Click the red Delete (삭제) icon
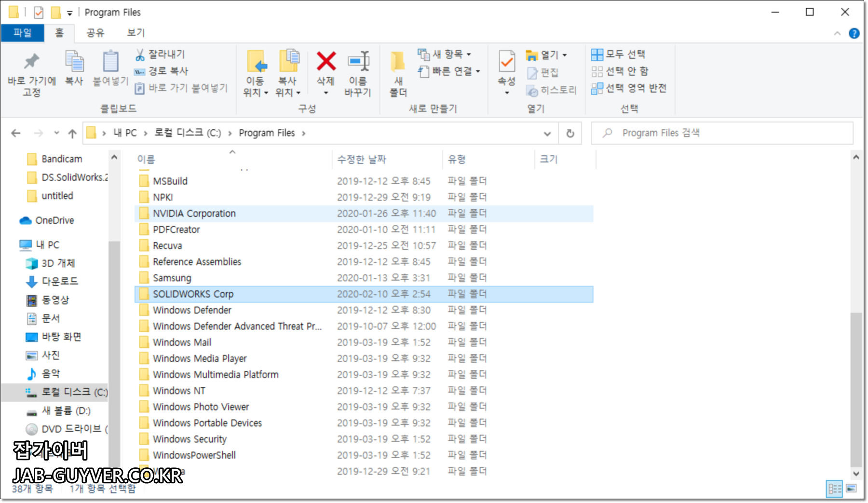Image resolution: width=868 pixels, height=503 pixels. (326, 61)
